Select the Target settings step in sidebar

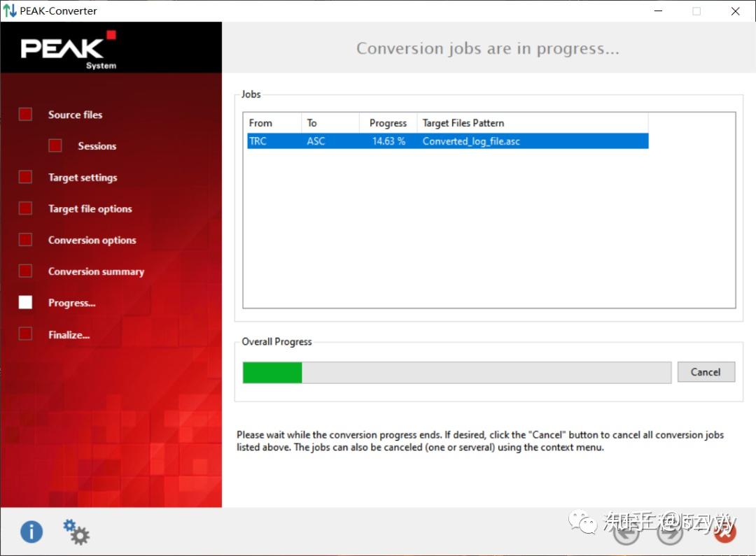tap(82, 177)
